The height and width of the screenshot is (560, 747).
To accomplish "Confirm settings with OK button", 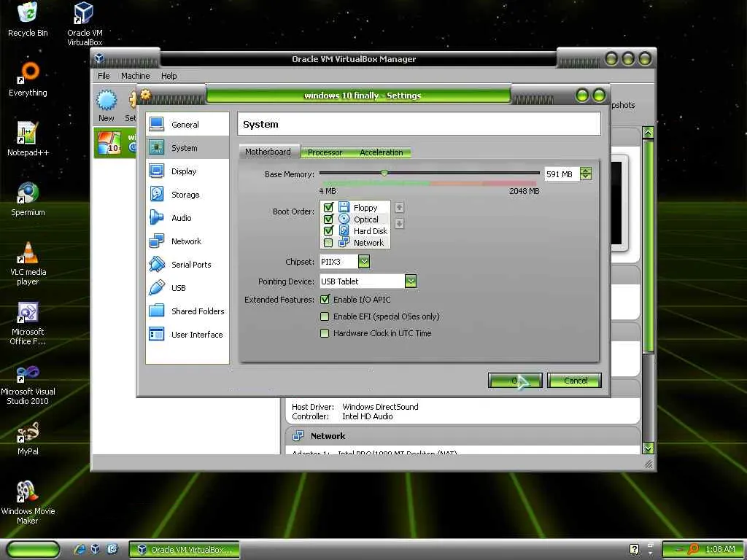I will [x=514, y=381].
